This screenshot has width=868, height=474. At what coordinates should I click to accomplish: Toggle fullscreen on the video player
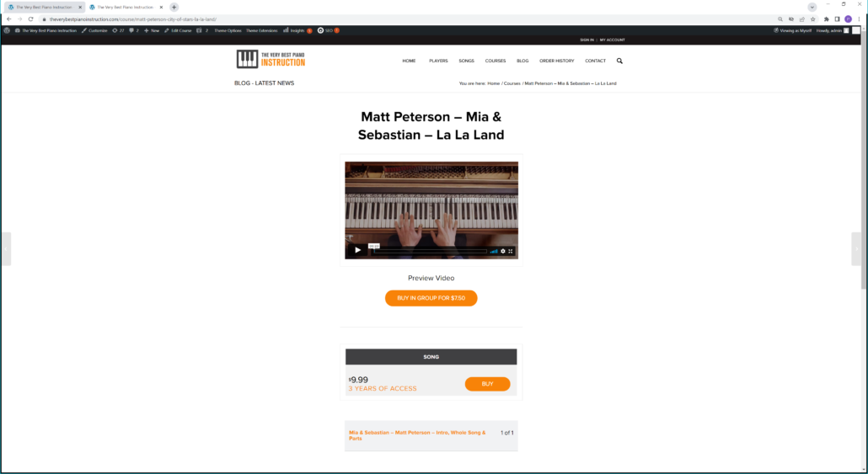[511, 251]
